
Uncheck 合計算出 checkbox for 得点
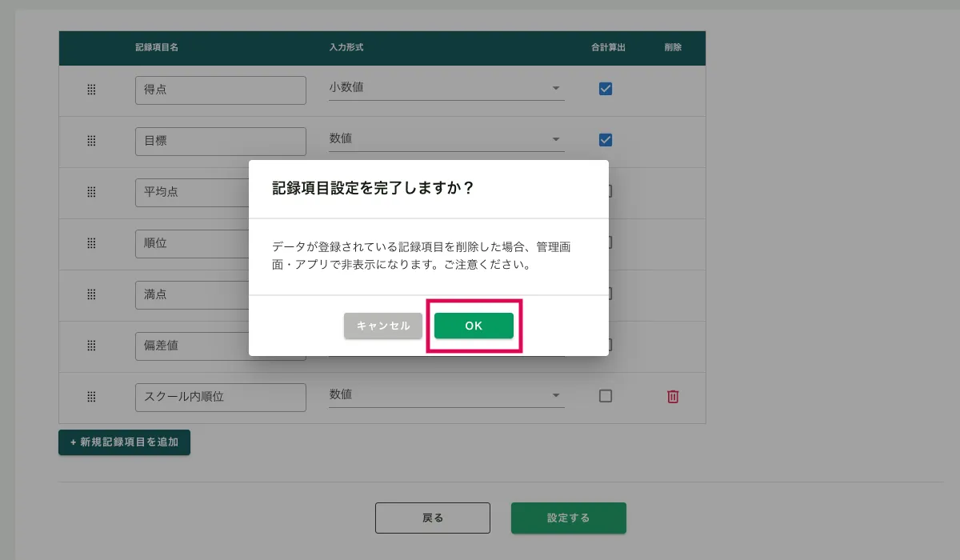606,89
